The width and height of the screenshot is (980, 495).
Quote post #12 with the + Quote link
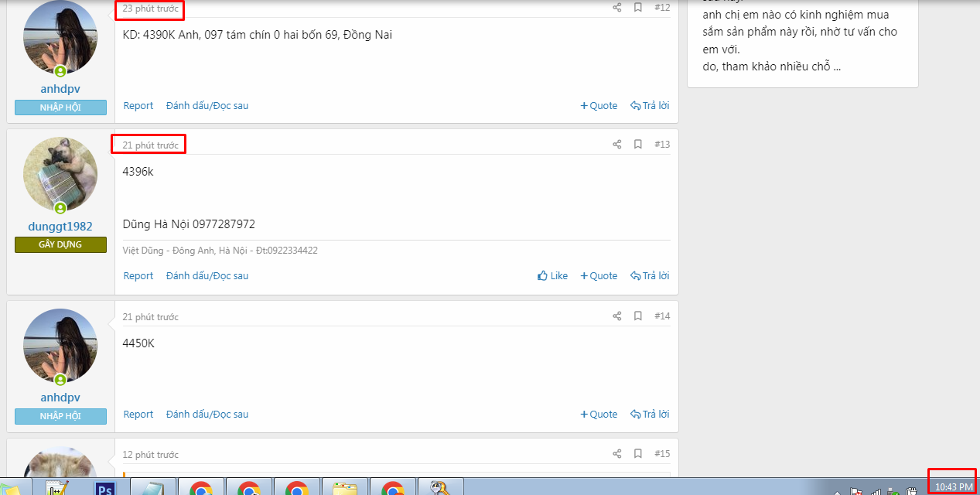(599, 106)
